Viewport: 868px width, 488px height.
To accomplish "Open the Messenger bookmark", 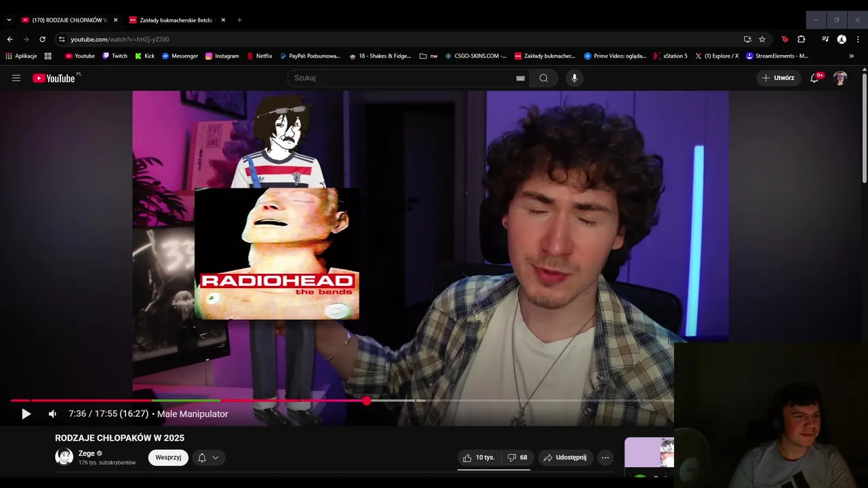I will point(180,56).
